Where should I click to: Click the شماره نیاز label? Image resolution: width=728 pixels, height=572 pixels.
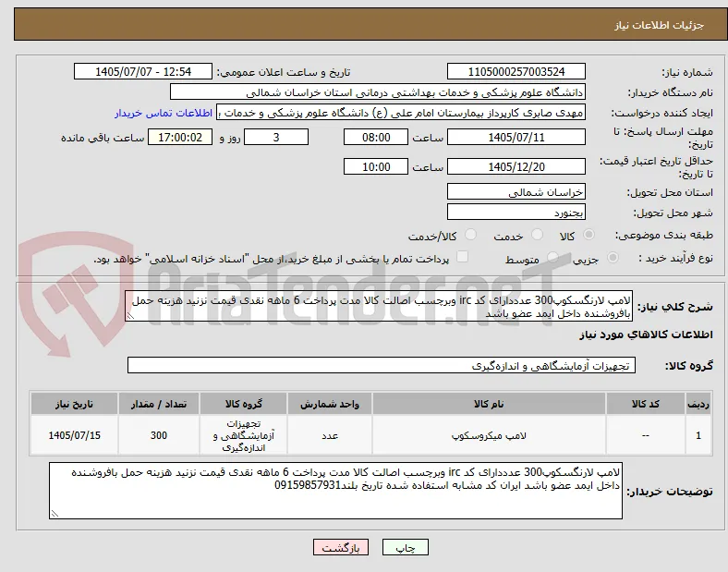[x=687, y=72]
